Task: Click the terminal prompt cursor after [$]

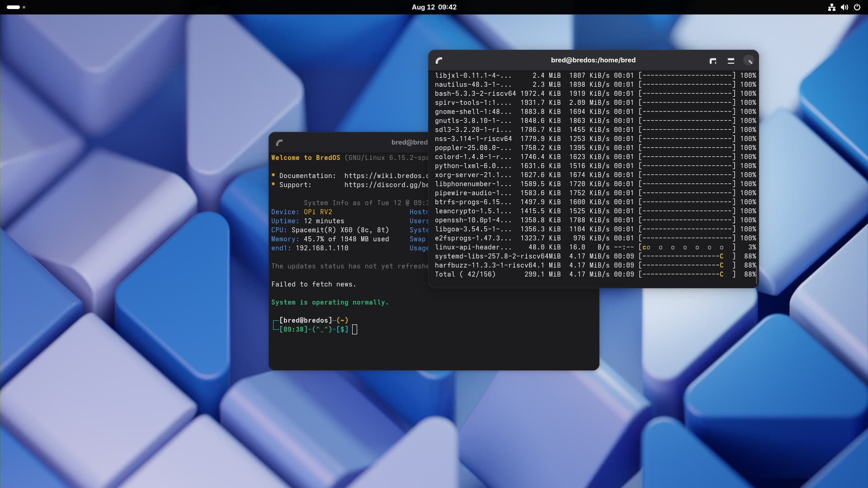Action: point(354,329)
